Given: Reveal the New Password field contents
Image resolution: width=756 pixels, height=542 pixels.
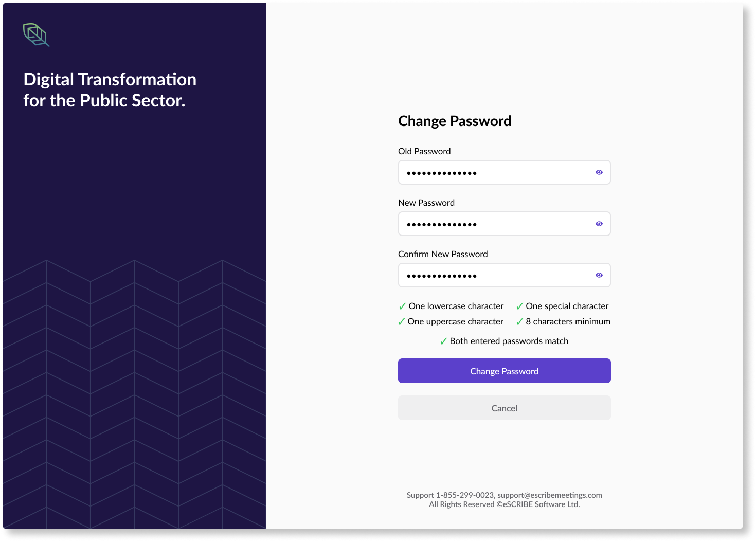Looking at the screenshot, I should point(599,224).
